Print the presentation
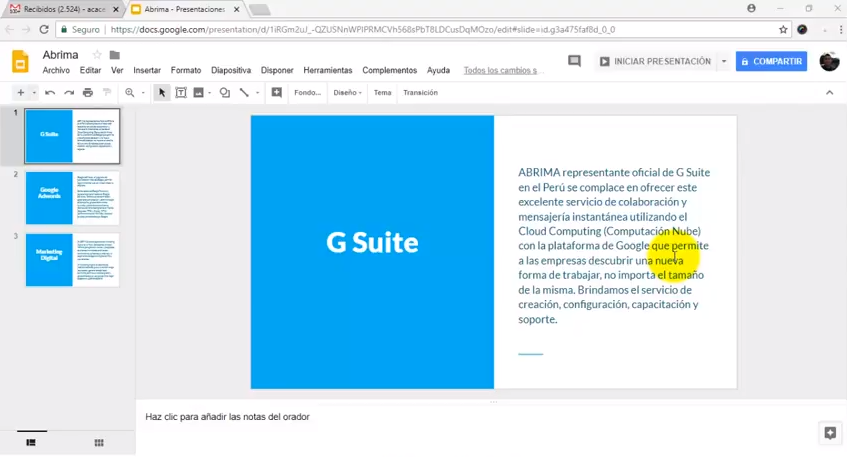This screenshot has width=847, height=457. pos(88,93)
